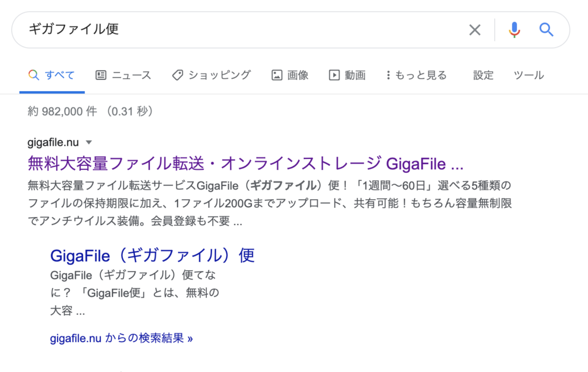Switch to the ニュース tab
The height and width of the screenshot is (372, 588).
click(123, 75)
